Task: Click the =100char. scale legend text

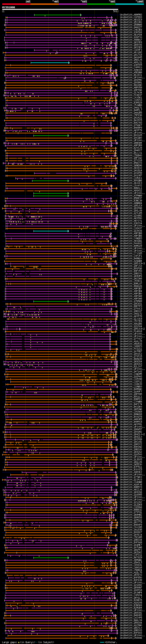Action: 111,642
